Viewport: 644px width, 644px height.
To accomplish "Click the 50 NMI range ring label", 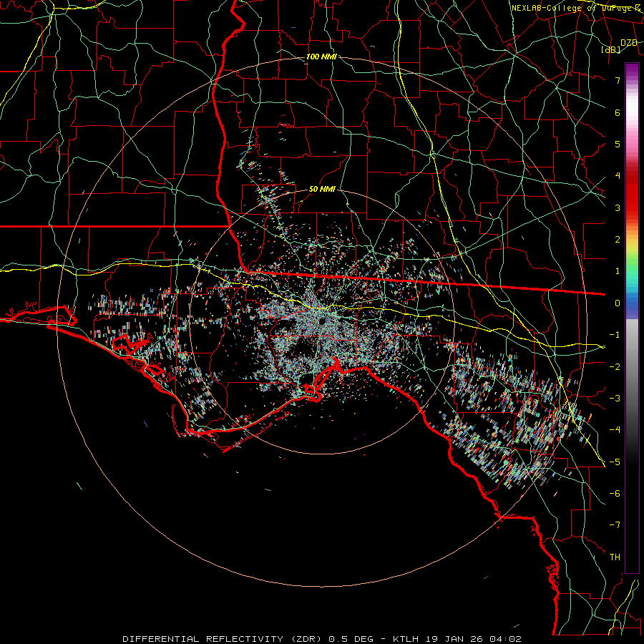I will pos(322,189).
